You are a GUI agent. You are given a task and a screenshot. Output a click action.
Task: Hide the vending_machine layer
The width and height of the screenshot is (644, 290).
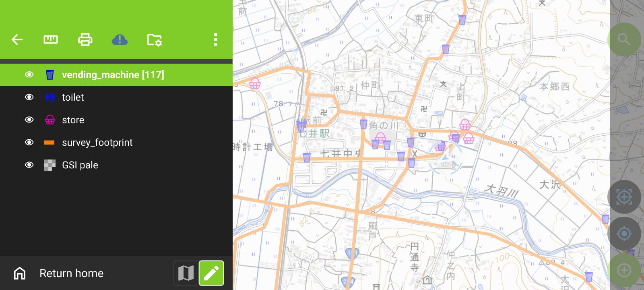pyautogui.click(x=29, y=75)
